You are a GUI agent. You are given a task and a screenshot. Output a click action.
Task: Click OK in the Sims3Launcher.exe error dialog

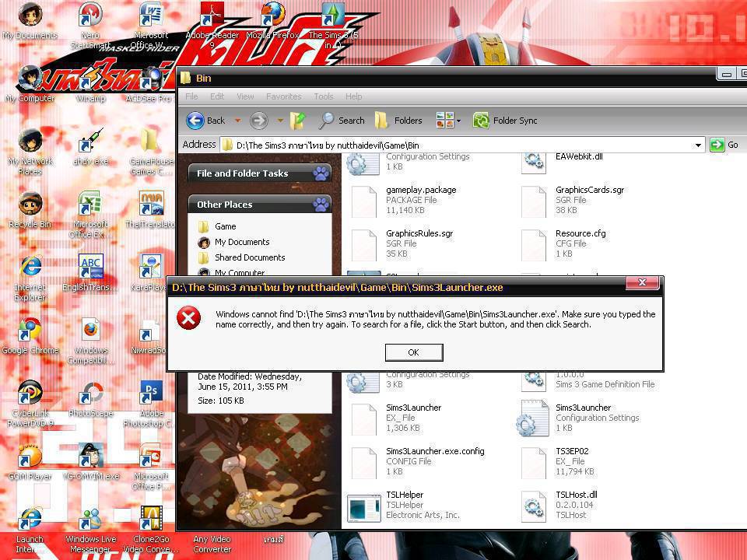point(413,352)
